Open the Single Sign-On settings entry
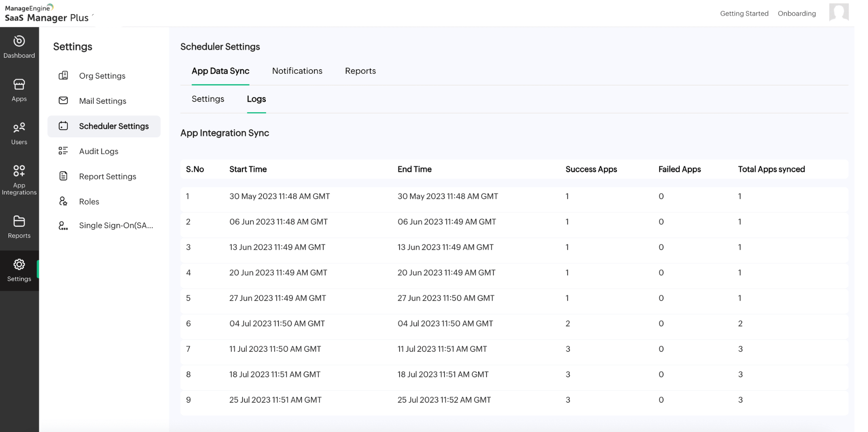868x432 pixels. [116, 226]
